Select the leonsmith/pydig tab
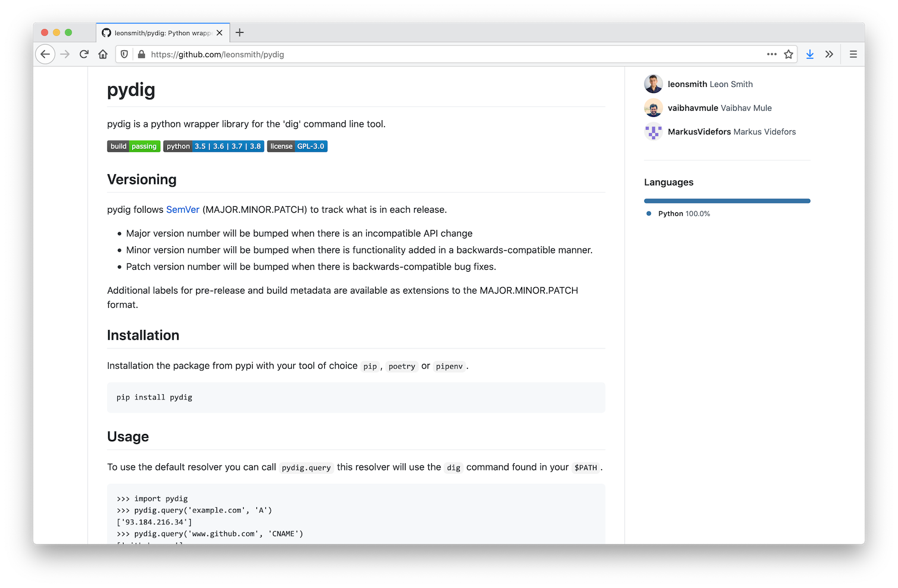The width and height of the screenshot is (898, 588). [x=162, y=33]
